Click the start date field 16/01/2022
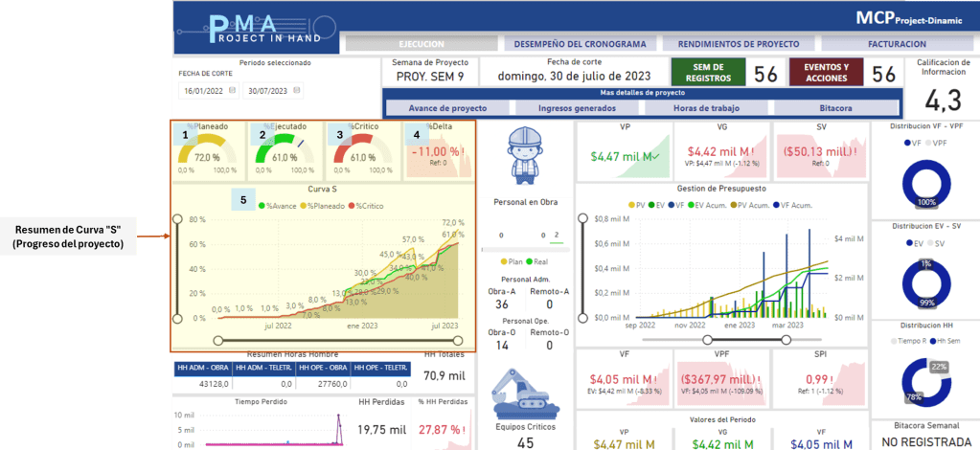 (x=204, y=91)
